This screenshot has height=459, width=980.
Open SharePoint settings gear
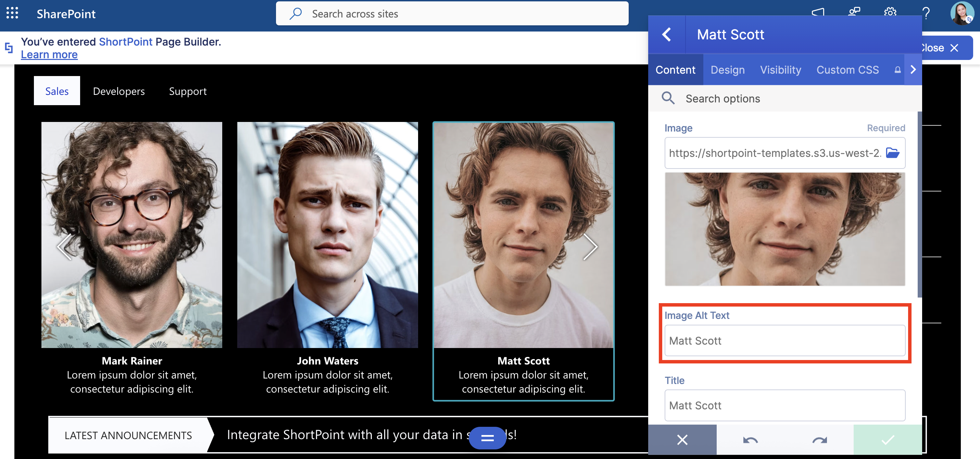(x=890, y=12)
